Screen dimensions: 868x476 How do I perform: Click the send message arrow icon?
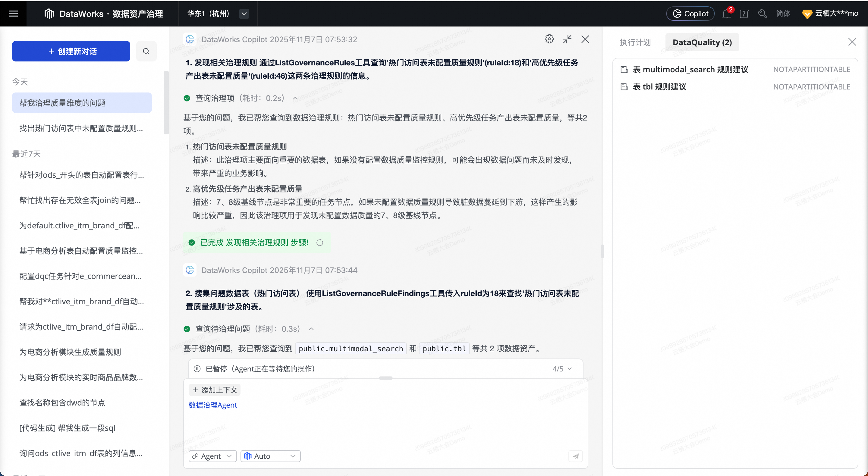coord(576,456)
